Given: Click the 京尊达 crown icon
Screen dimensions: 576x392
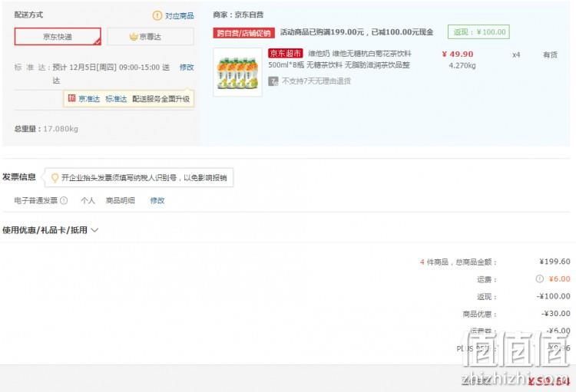Looking at the screenshot, I should (x=134, y=37).
